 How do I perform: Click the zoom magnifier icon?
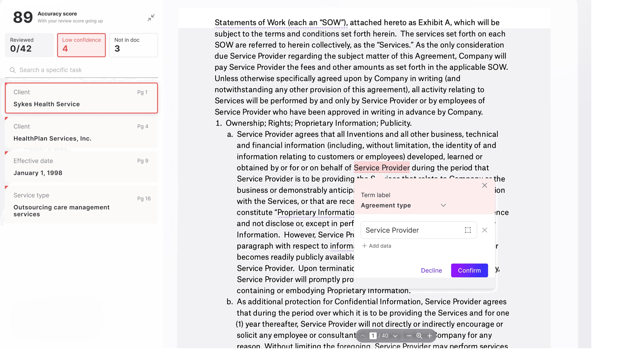click(x=419, y=336)
